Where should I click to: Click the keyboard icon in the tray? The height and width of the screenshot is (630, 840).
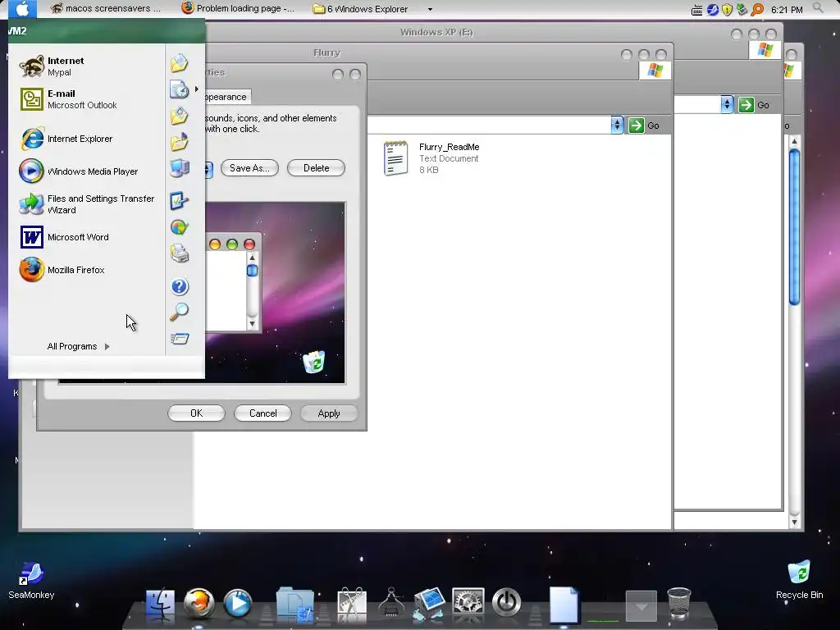(x=696, y=10)
